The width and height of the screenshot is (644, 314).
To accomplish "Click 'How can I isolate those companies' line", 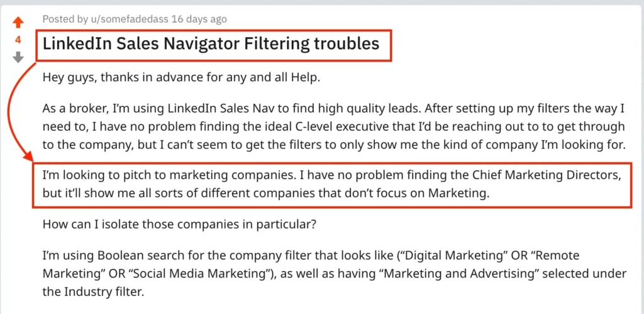I will click(x=179, y=225).
